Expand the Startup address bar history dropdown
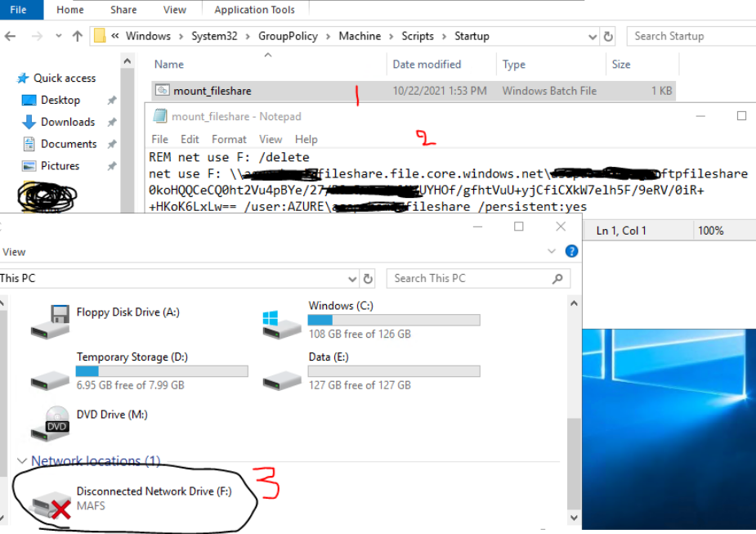The width and height of the screenshot is (756, 534). (x=593, y=37)
